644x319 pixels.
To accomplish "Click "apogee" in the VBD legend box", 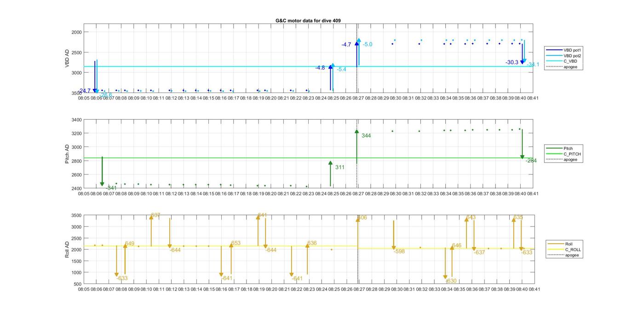I will 570,67.
